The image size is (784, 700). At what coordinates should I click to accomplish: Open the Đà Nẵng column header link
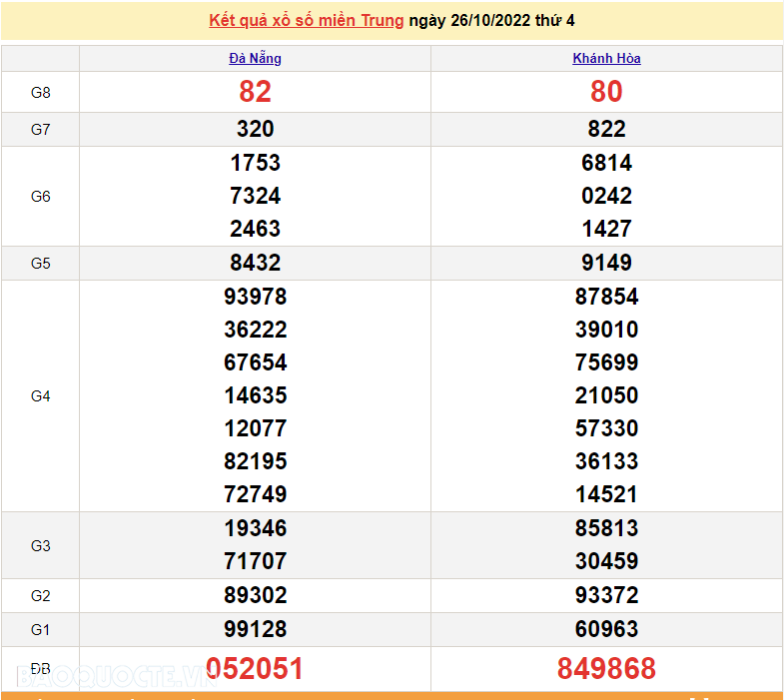coord(255,58)
